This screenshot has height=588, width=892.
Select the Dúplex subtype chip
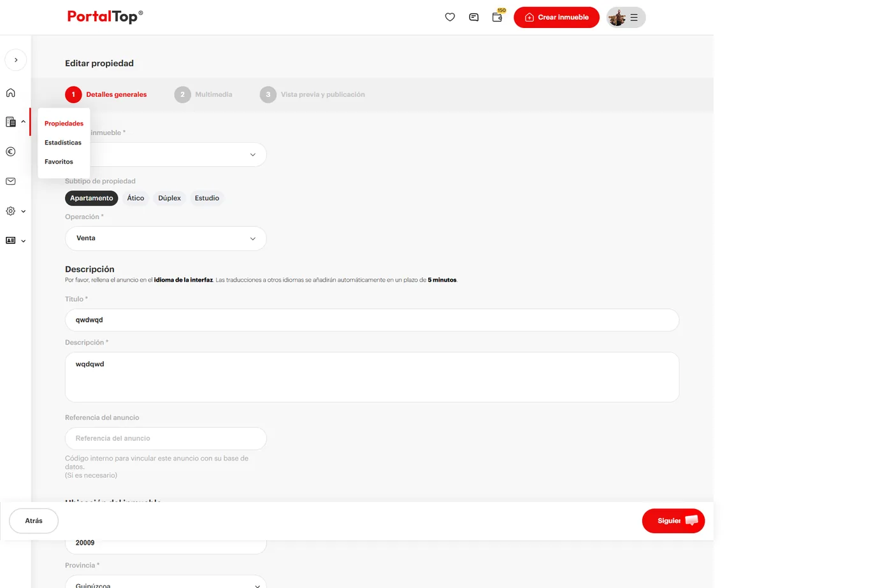(169, 198)
